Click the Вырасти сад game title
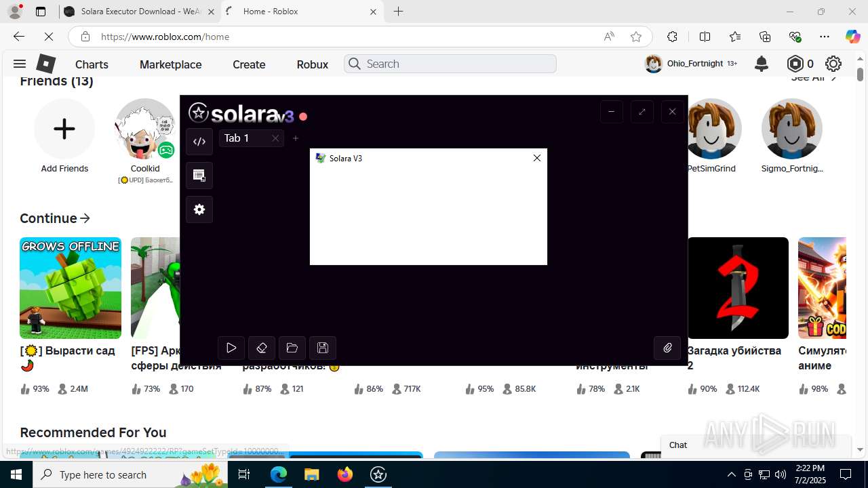The image size is (868, 488). [x=67, y=358]
